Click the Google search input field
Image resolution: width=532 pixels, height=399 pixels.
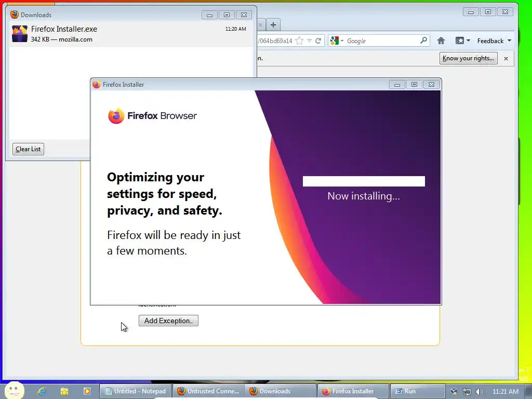coord(382,41)
